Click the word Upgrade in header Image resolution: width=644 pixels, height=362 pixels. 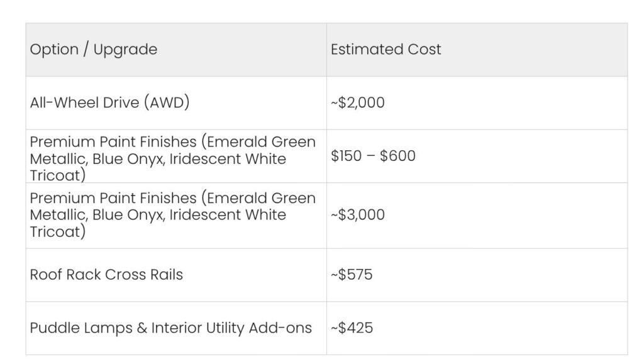coord(125,50)
